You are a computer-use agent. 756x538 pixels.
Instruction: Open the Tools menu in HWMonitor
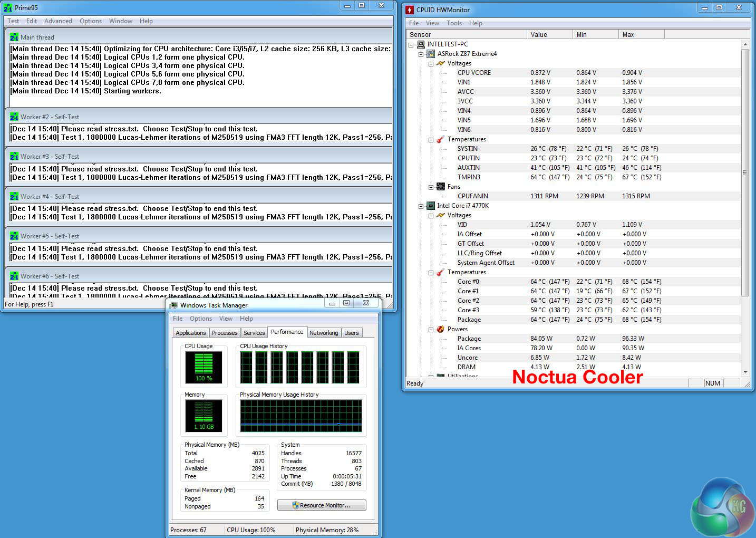pyautogui.click(x=454, y=23)
